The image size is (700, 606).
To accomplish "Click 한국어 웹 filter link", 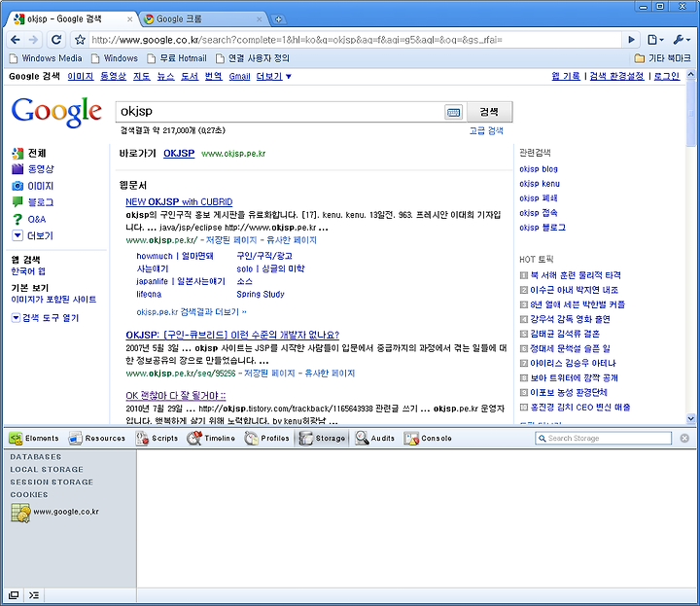I will (x=28, y=271).
